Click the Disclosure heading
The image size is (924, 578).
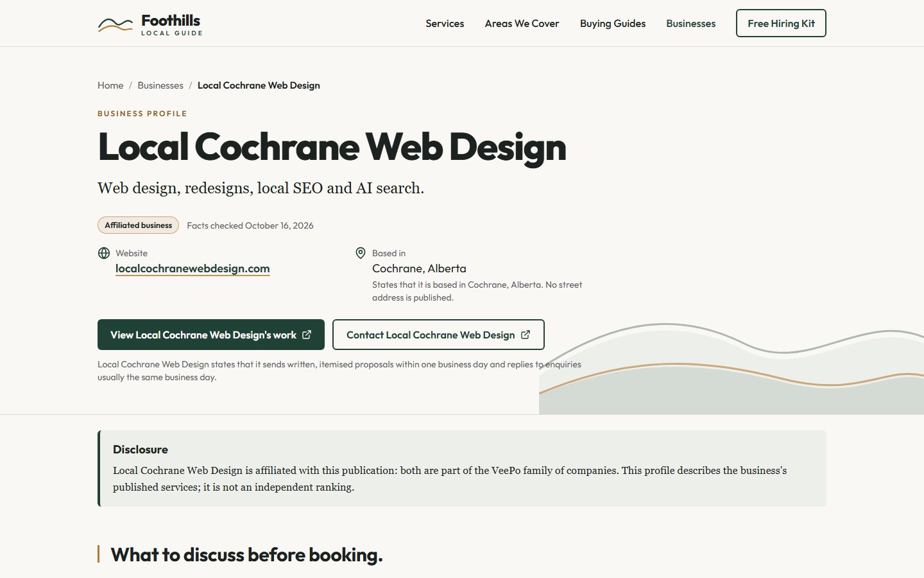[141, 450]
